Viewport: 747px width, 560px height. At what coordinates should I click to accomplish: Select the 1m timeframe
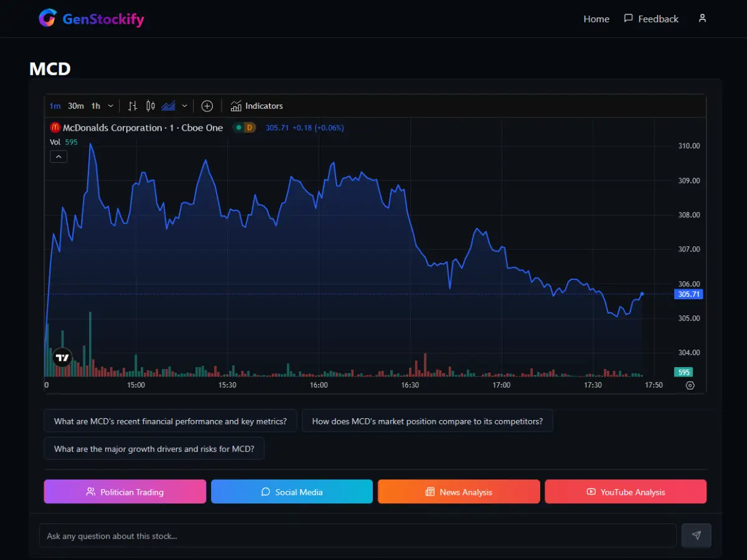pos(55,106)
